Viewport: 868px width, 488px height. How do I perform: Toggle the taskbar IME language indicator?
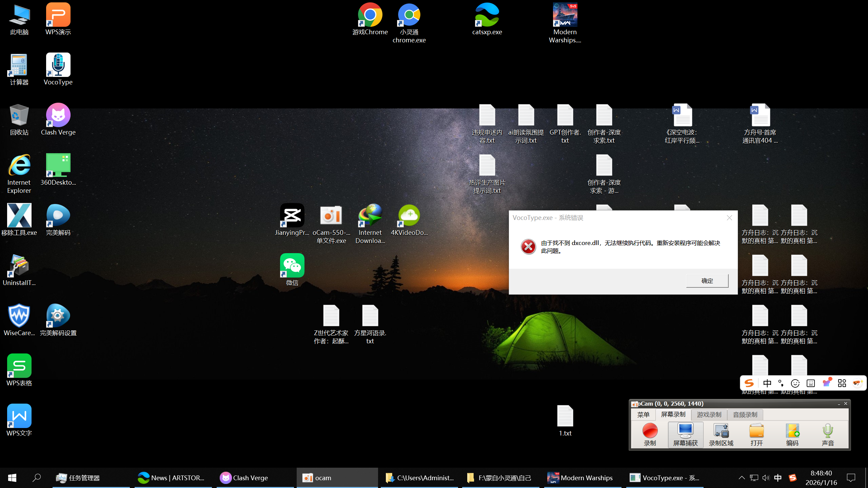coord(778,478)
